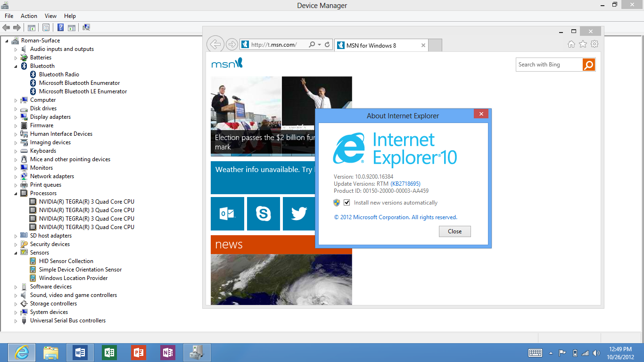Toggle Install new versions automatically checkbox

pos(347,203)
